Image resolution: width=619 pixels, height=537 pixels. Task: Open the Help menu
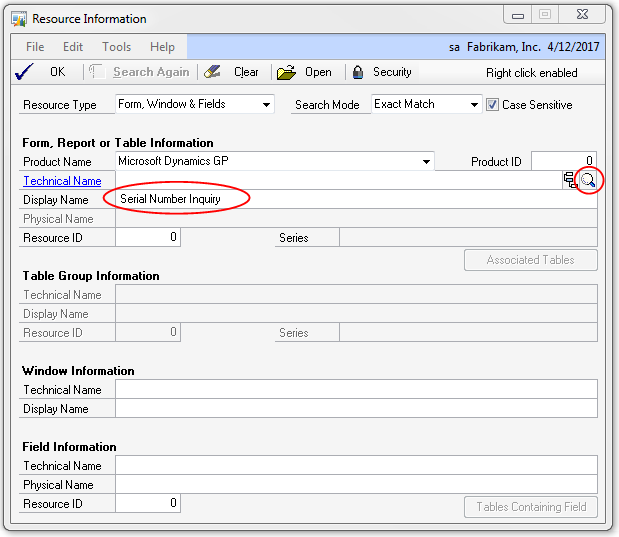tap(162, 47)
